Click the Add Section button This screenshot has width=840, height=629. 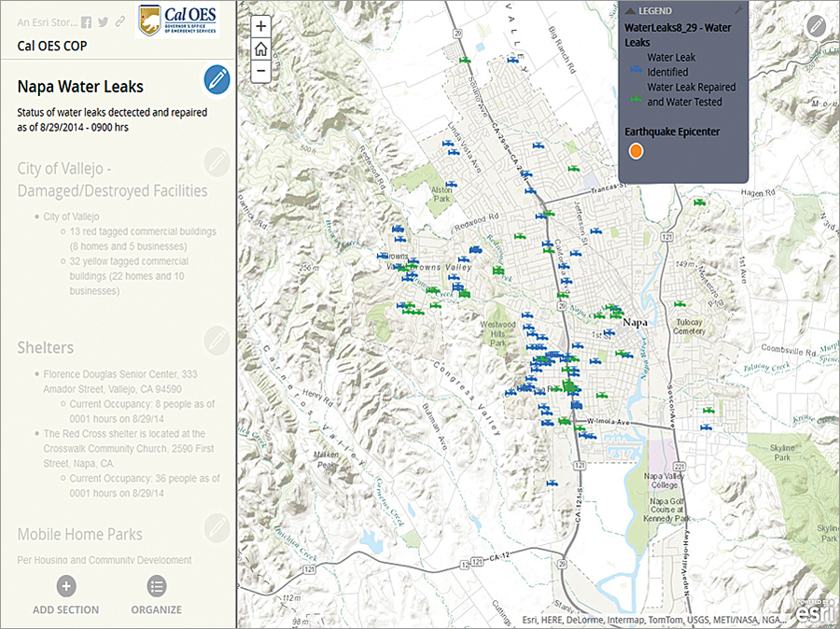(66, 595)
